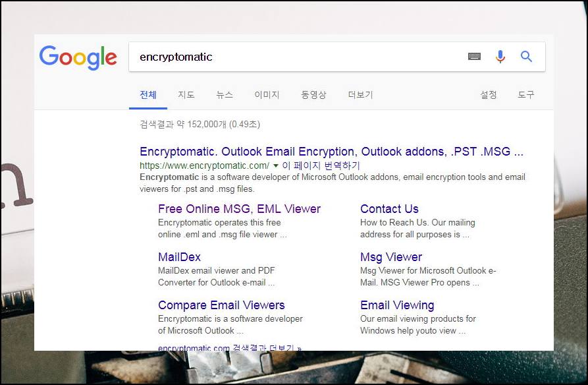Switch to the 뉴스 tab
The width and height of the screenshot is (588, 385).
tap(225, 95)
